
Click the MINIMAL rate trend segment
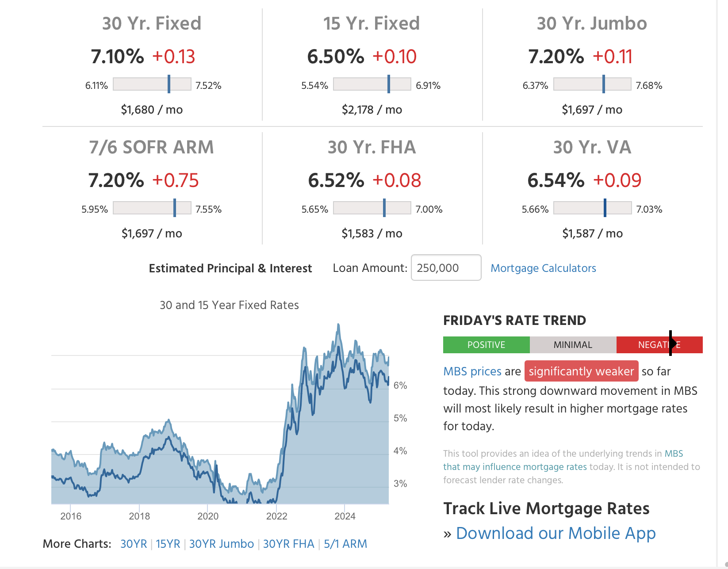(x=573, y=345)
